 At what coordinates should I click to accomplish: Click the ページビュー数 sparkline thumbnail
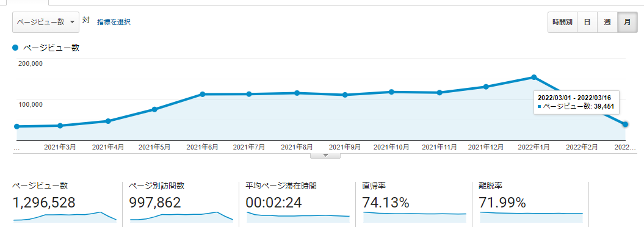pos(65,217)
